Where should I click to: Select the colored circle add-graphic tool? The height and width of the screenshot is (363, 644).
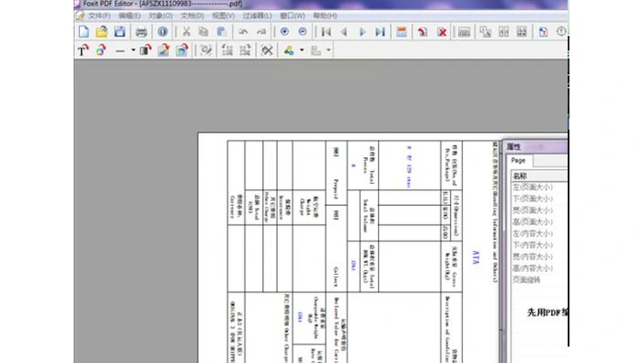coord(101,50)
